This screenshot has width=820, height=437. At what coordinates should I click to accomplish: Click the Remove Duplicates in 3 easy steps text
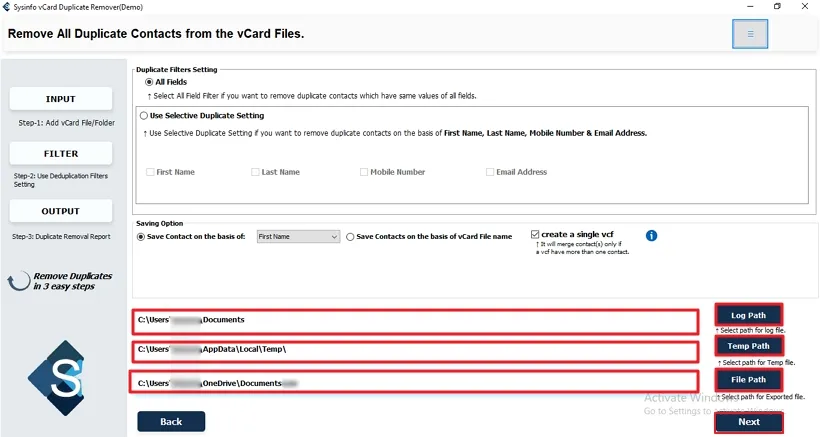72,281
